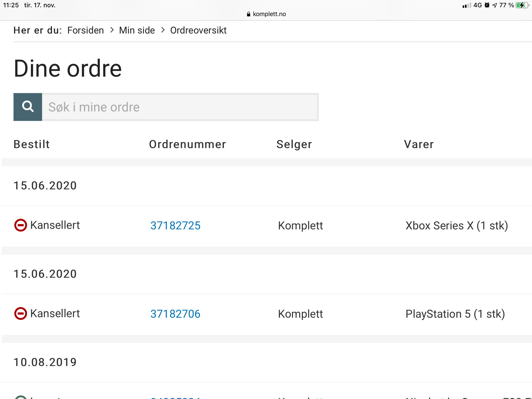Viewport: 532px width, 399px height.
Task: Click 'PlayStation 5 (1 stk)' text
Action: point(455,314)
